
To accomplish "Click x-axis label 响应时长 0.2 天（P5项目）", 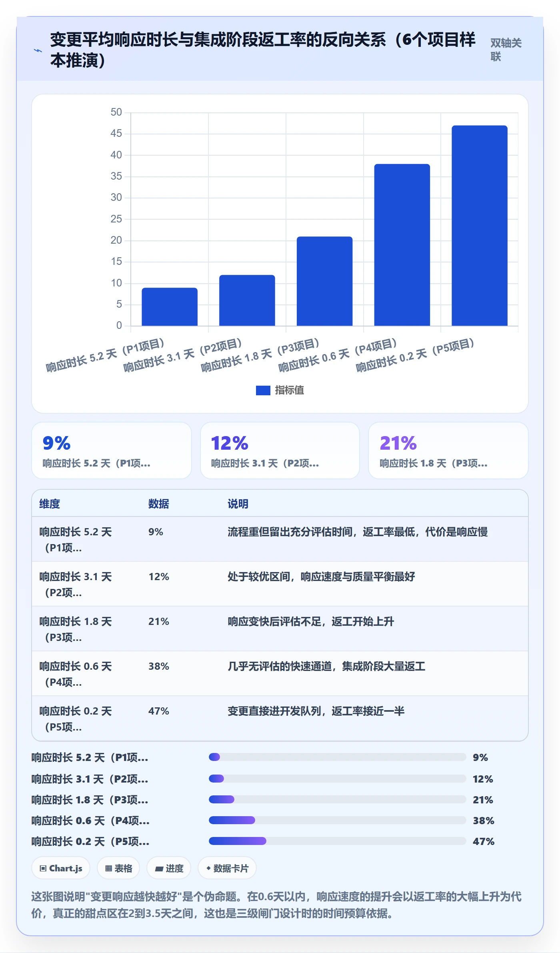I will pos(415,355).
